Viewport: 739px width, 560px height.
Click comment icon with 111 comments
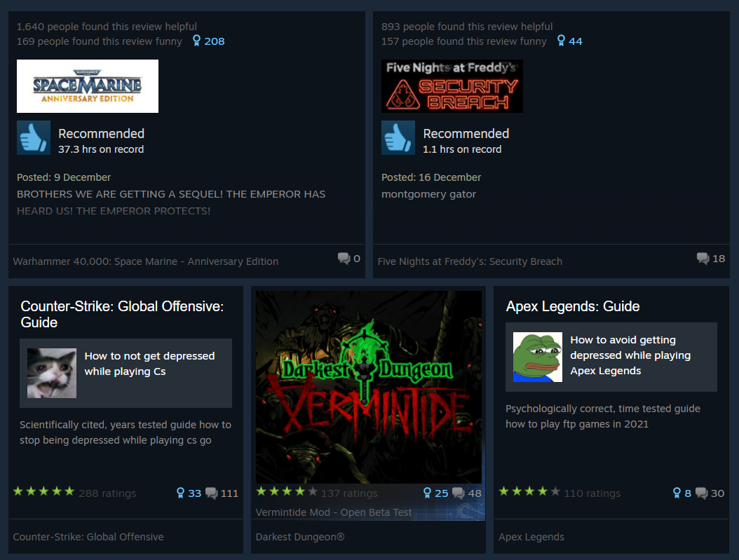pyautogui.click(x=212, y=493)
